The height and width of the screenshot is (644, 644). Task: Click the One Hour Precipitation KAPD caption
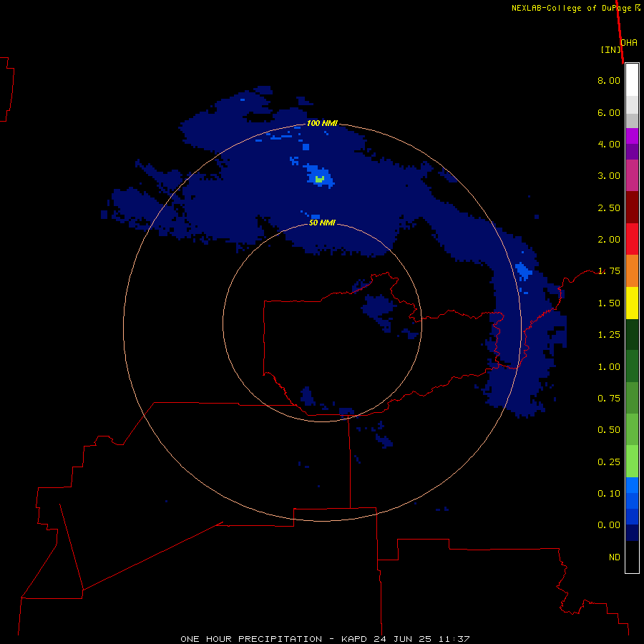(x=325, y=639)
